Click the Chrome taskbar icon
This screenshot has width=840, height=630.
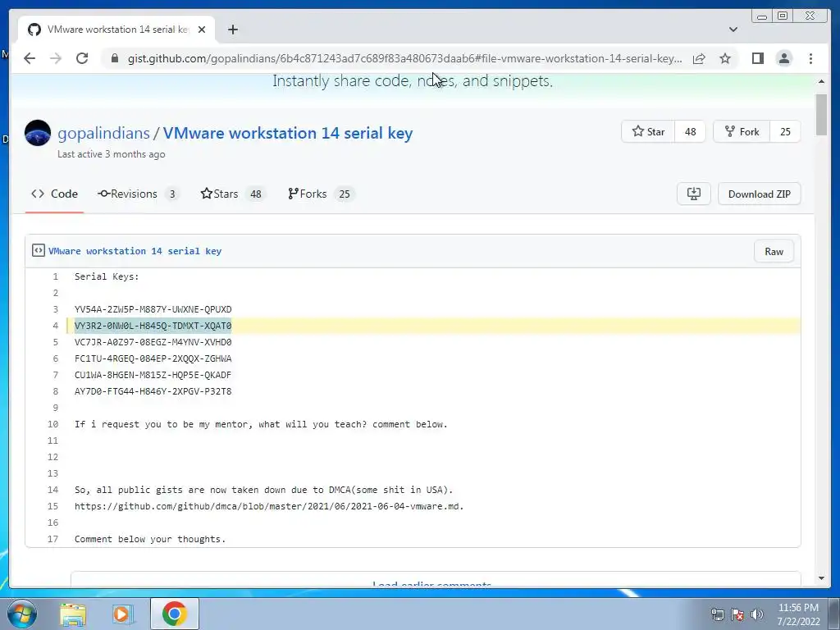click(175, 614)
